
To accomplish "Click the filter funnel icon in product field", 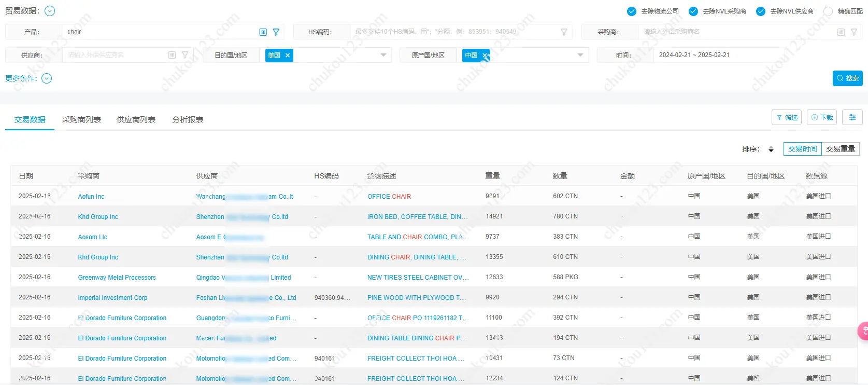I will tap(276, 32).
